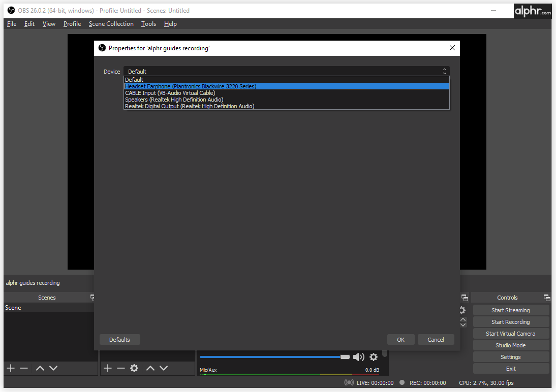Screen dimensions: 556x392
Task: Open Settings from Controls panel
Action: (x=511, y=357)
